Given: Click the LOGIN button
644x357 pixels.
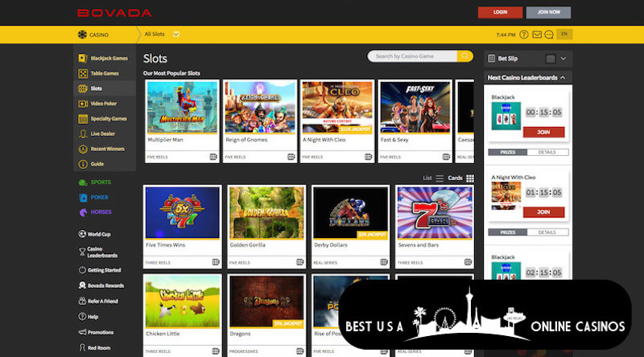Looking at the screenshot, I should click(500, 12).
